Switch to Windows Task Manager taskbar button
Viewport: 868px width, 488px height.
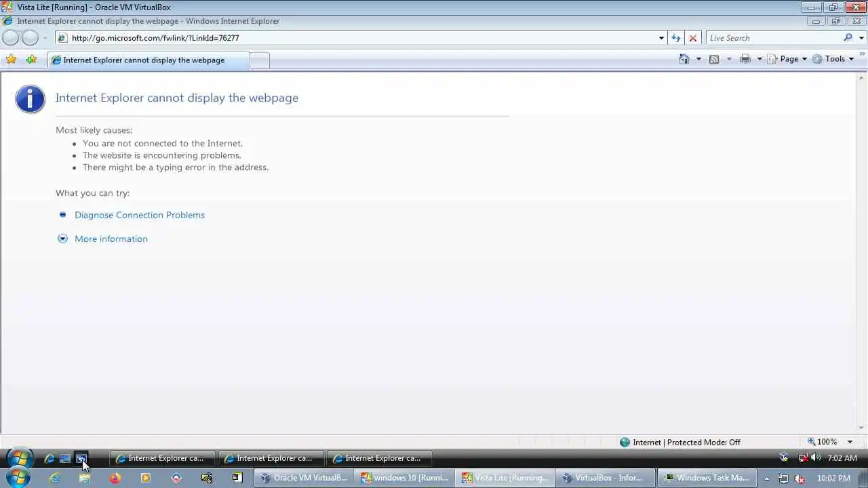tap(707, 478)
